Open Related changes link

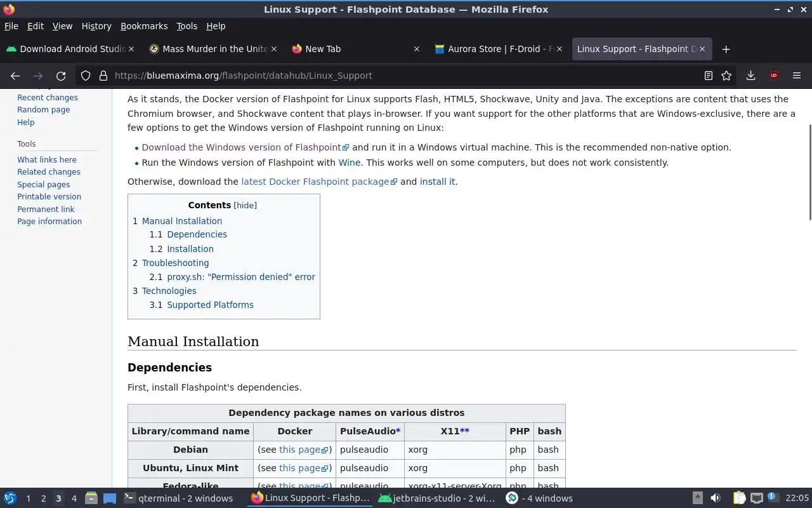pos(49,172)
